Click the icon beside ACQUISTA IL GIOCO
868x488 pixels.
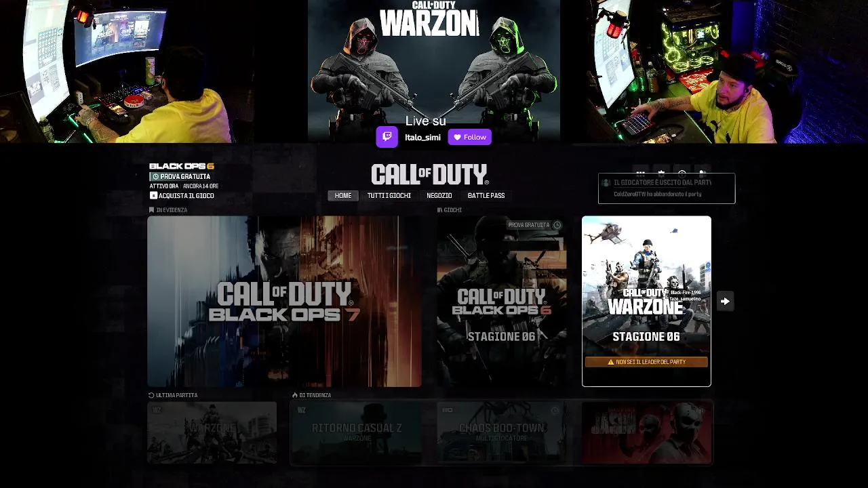click(153, 195)
